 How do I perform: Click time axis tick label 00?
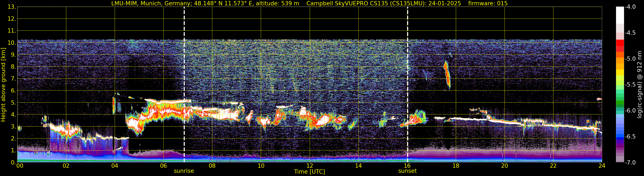pyautogui.click(x=20, y=166)
